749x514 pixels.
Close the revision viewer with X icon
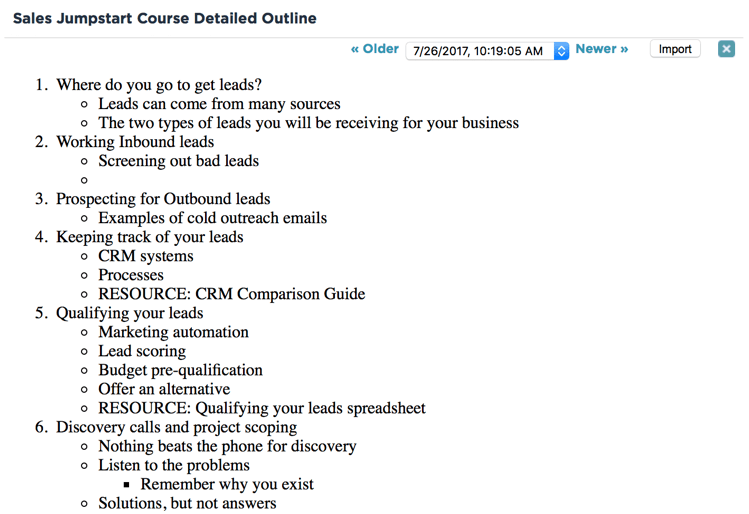[726, 49]
